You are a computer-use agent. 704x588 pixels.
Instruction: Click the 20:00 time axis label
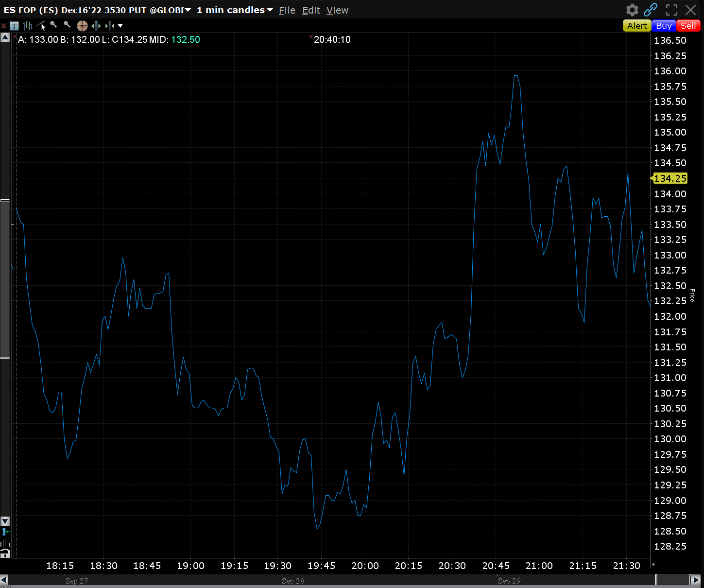tap(365, 566)
